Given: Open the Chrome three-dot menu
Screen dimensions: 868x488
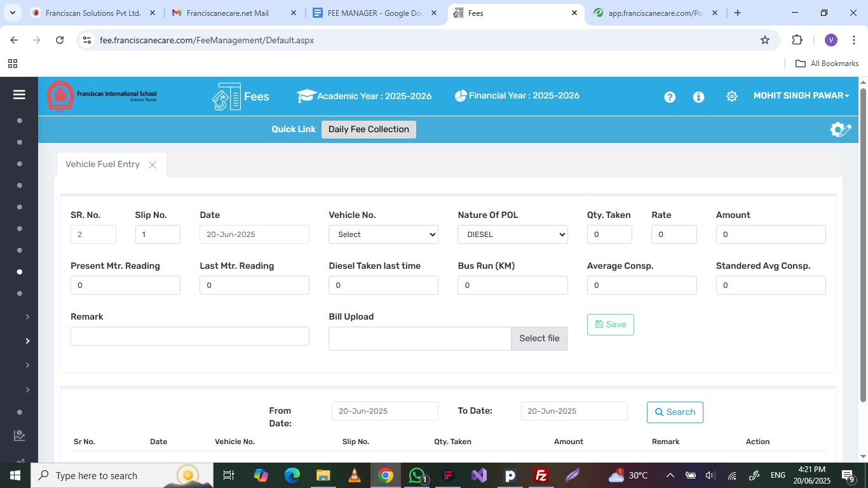Looking at the screenshot, I should [x=853, y=40].
